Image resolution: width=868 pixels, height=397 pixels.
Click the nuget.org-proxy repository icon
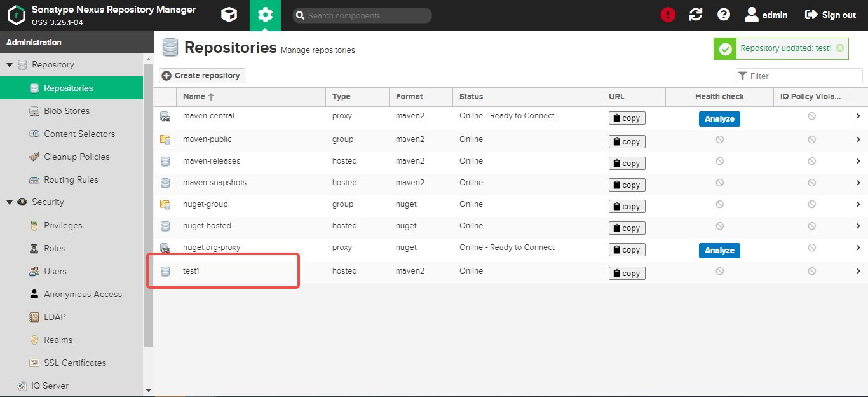click(165, 248)
